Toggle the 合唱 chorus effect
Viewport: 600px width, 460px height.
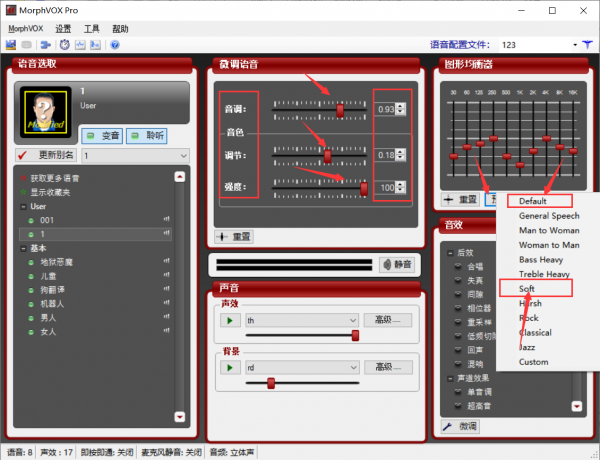tap(458, 266)
